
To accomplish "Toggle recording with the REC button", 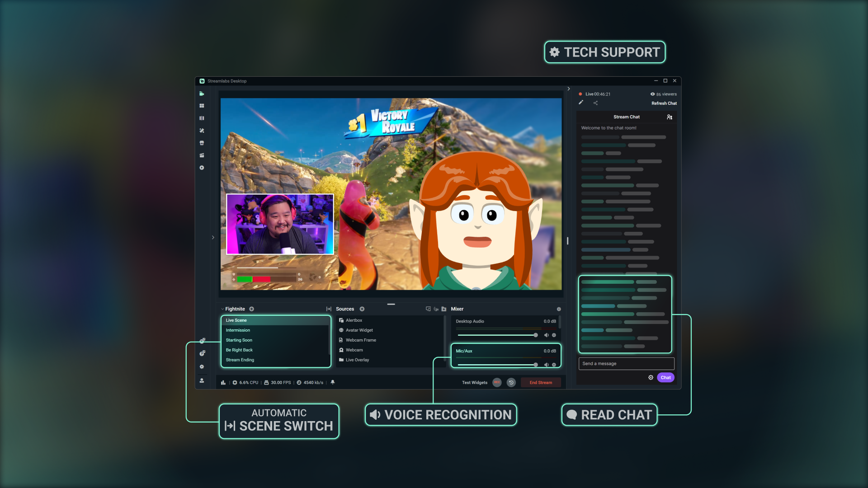I will 497,382.
